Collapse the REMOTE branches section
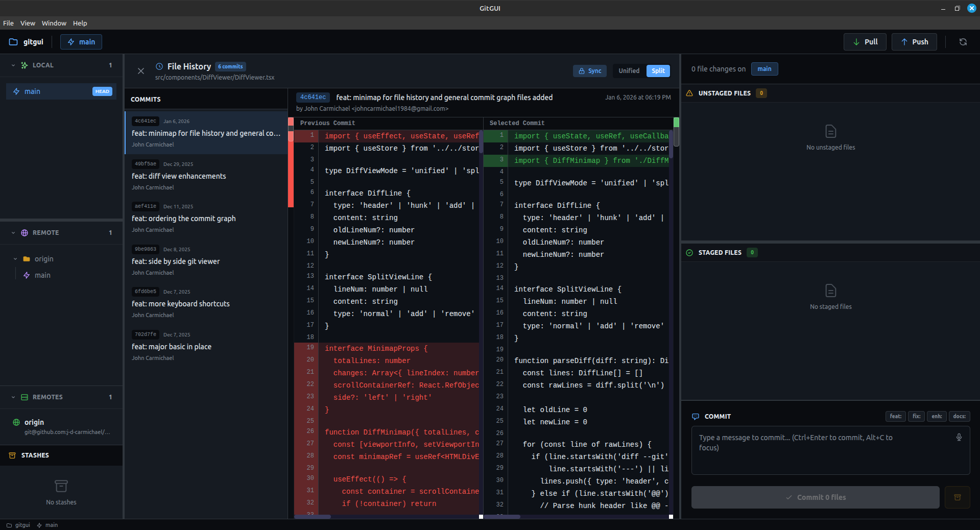Viewport: 980px width, 530px height. (13, 233)
